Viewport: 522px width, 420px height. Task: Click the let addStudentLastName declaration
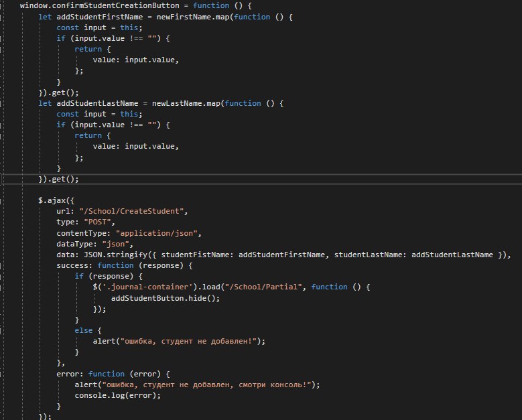[x=88, y=104]
